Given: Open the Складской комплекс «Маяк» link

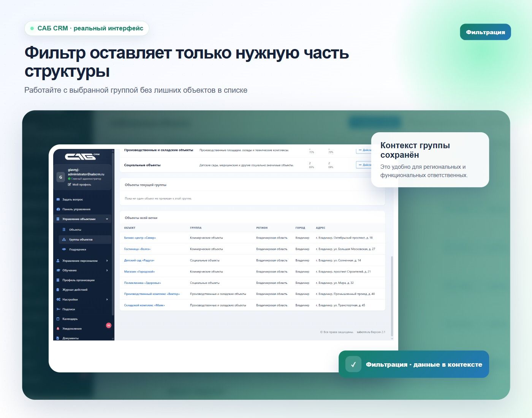Looking at the screenshot, I should coord(144,305).
